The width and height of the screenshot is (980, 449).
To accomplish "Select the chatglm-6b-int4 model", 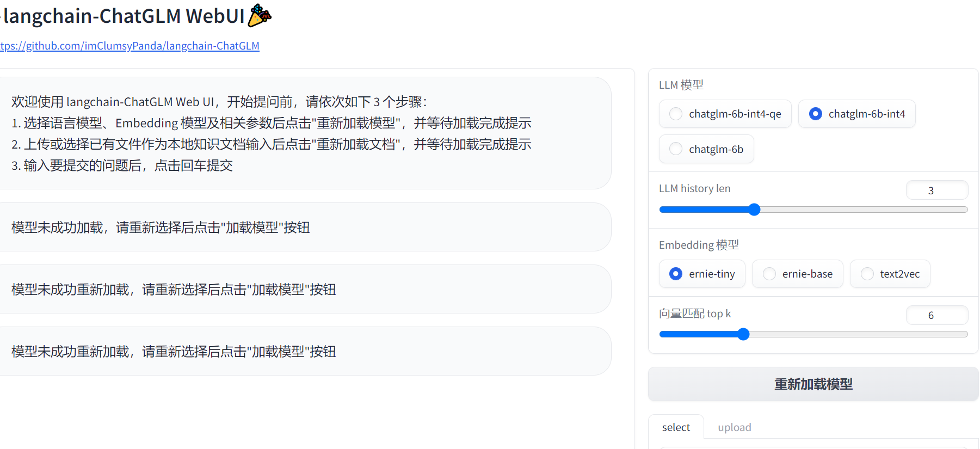I will tap(856, 114).
